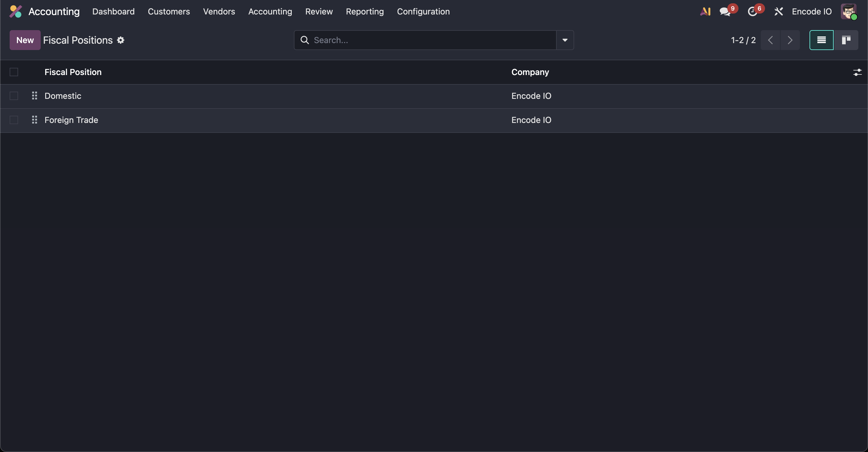This screenshot has height=452, width=868.
Task: Switch to List view
Action: coord(821,40)
